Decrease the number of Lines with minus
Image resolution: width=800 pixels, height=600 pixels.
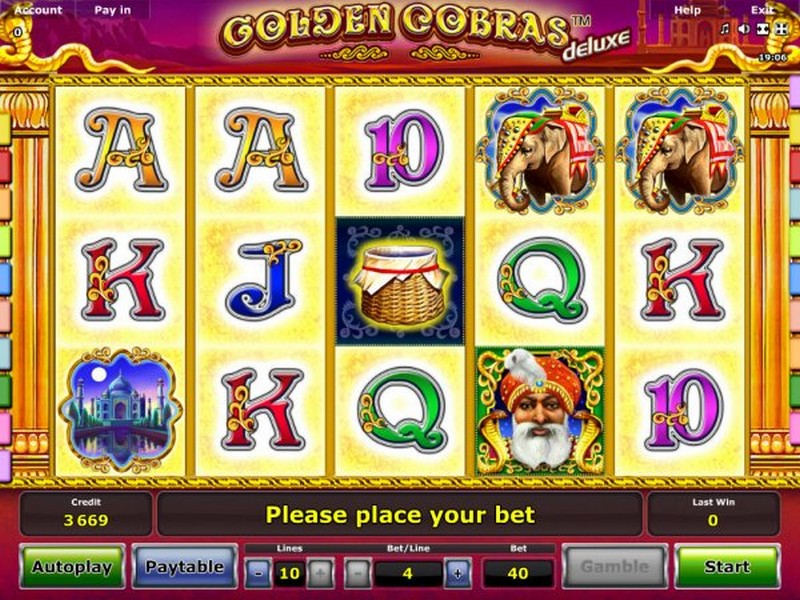[x=258, y=573]
